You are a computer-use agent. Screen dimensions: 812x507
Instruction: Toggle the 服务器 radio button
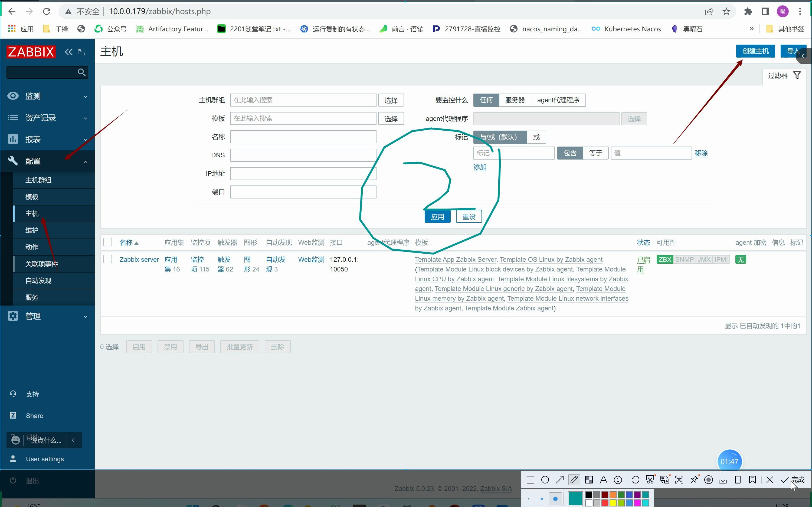(515, 100)
